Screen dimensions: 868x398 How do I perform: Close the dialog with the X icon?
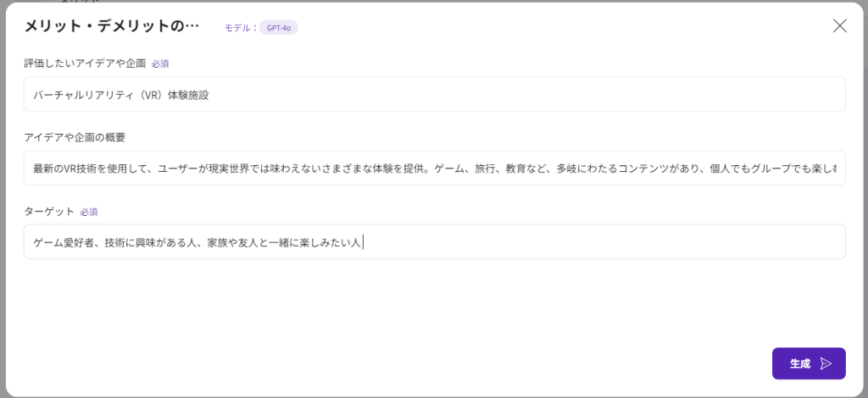click(839, 25)
